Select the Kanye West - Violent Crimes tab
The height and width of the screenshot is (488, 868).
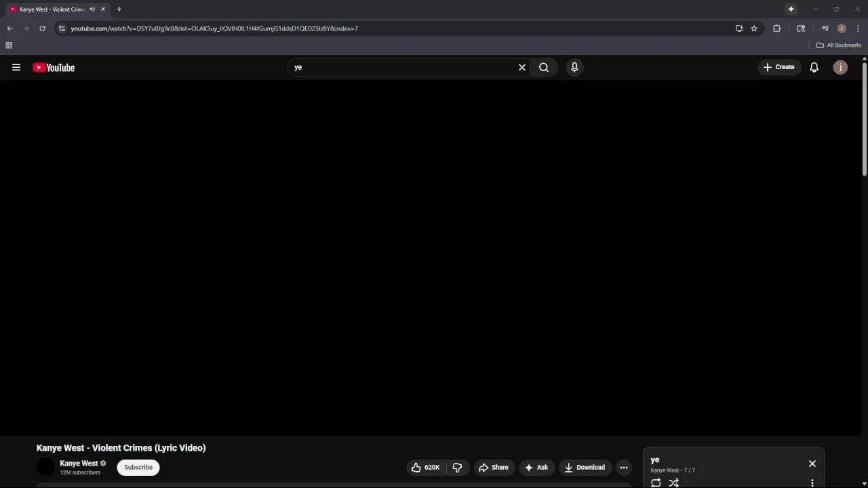[x=57, y=9]
